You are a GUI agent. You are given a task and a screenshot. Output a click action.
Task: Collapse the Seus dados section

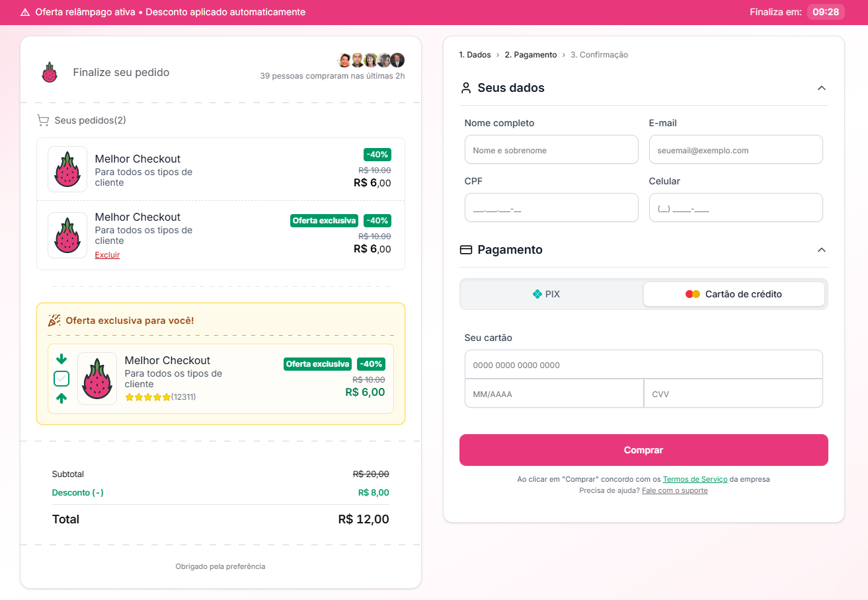(x=822, y=88)
